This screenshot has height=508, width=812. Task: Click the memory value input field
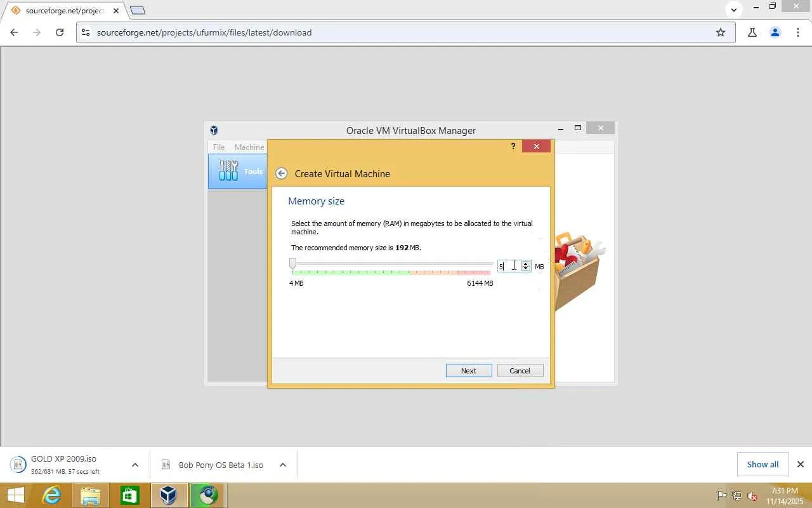pyautogui.click(x=509, y=266)
